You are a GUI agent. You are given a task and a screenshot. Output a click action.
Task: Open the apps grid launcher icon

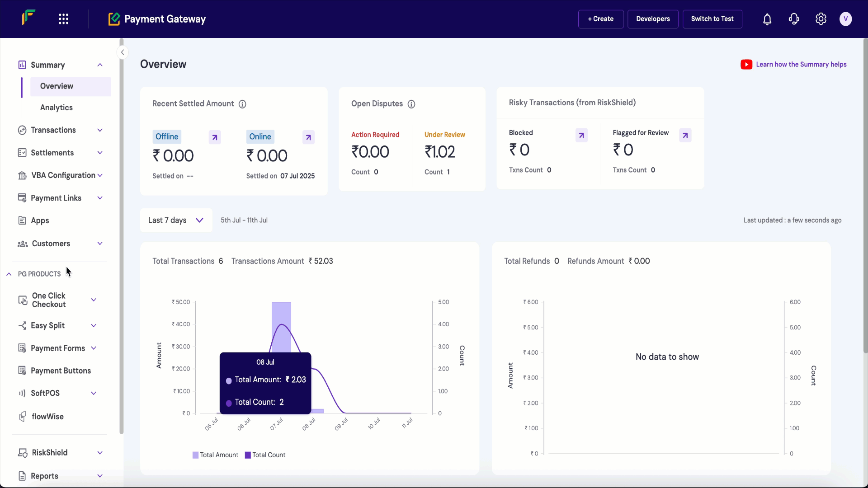coord(63,19)
